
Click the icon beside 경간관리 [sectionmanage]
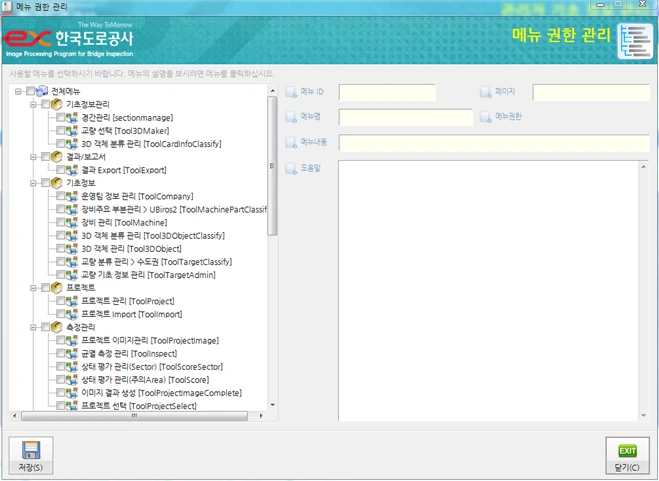click(x=72, y=118)
